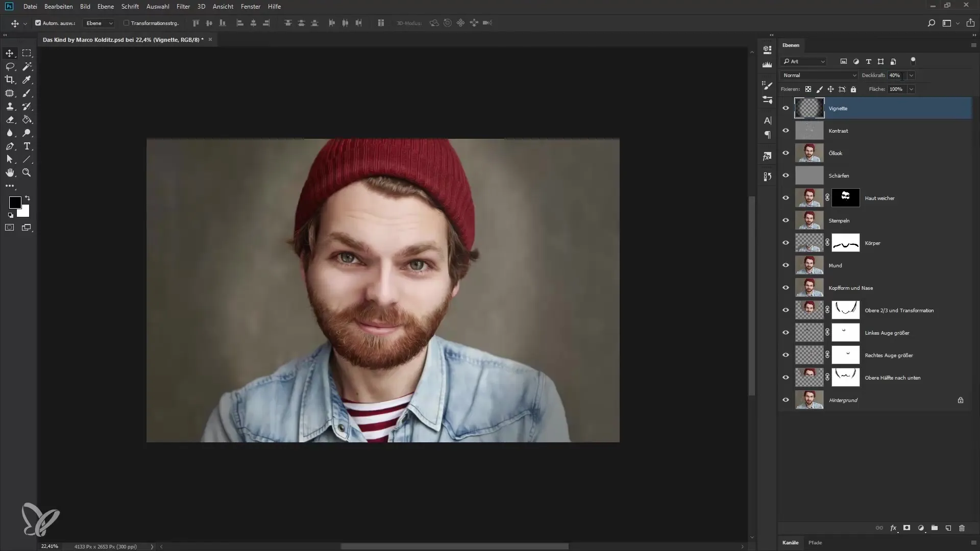Expand the tool preset picker arrow
The height and width of the screenshot is (551, 980).
[x=25, y=23]
